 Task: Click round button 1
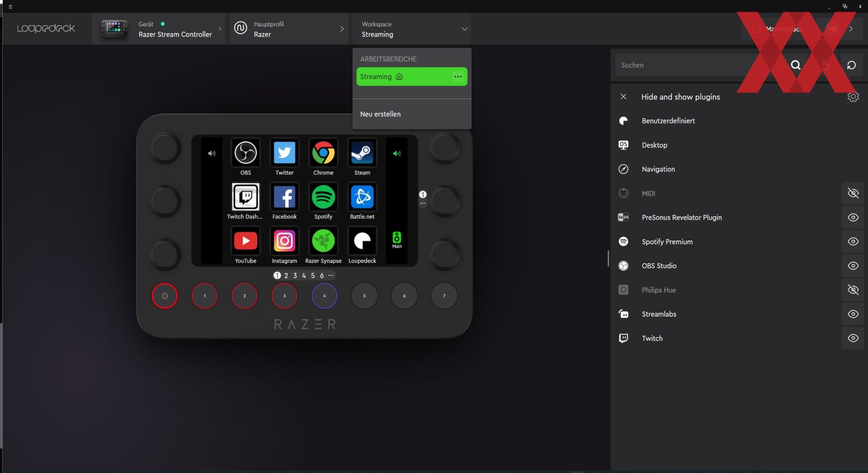coord(204,296)
